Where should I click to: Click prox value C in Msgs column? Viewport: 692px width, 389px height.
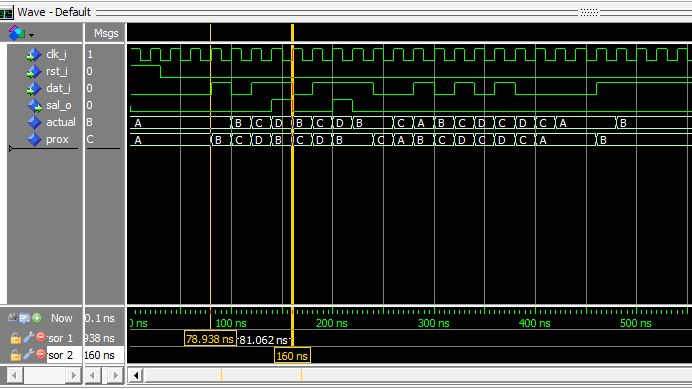coord(90,140)
